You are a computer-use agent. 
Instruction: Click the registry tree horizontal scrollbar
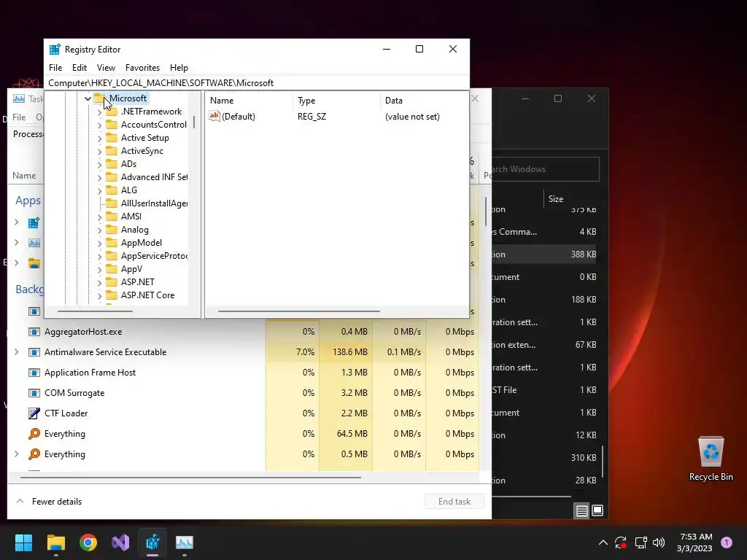coord(95,311)
